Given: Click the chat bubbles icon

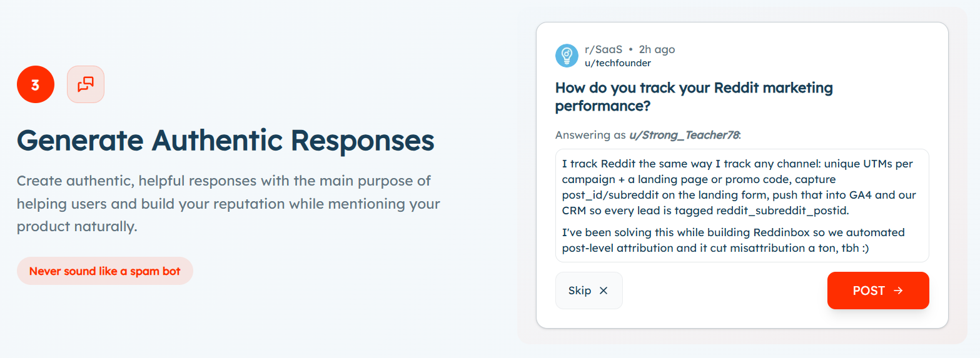Looking at the screenshot, I should pos(86,84).
